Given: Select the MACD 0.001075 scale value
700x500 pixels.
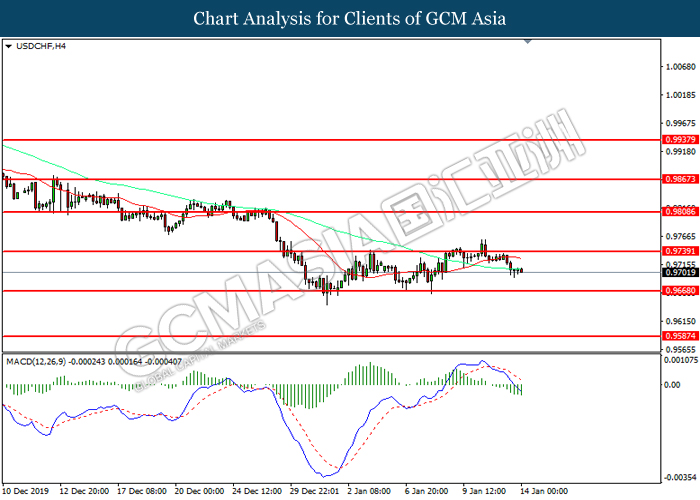Looking at the screenshot, I should coord(681,360).
